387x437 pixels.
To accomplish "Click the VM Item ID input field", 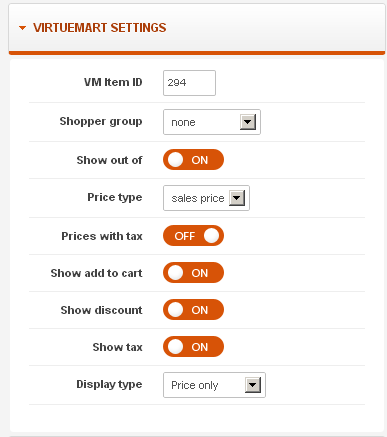I will pyautogui.click(x=189, y=83).
